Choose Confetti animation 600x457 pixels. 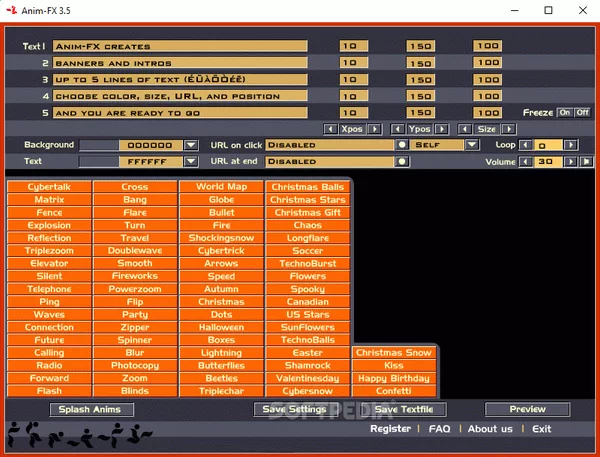click(394, 391)
